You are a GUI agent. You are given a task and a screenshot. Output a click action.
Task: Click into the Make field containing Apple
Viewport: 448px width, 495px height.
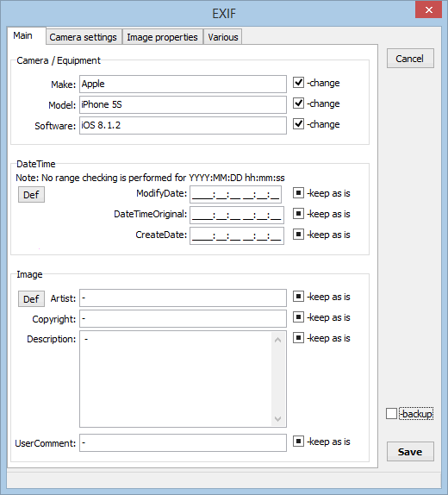[183, 84]
